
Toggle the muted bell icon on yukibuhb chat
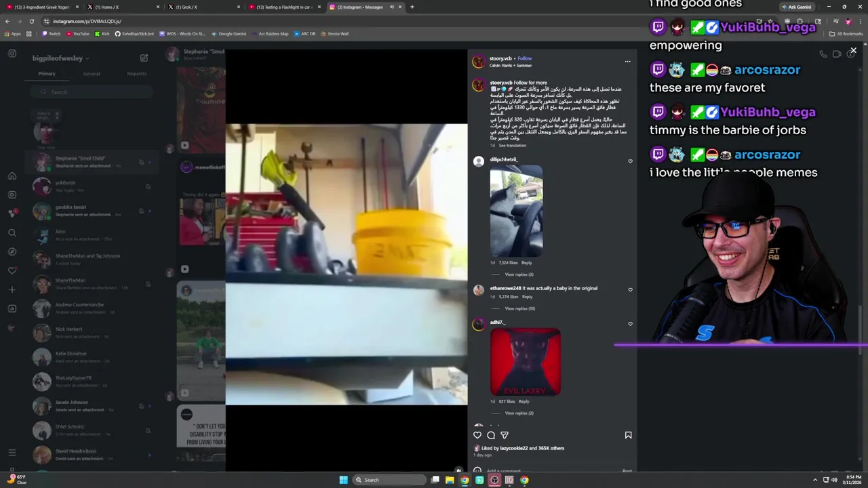click(x=148, y=186)
